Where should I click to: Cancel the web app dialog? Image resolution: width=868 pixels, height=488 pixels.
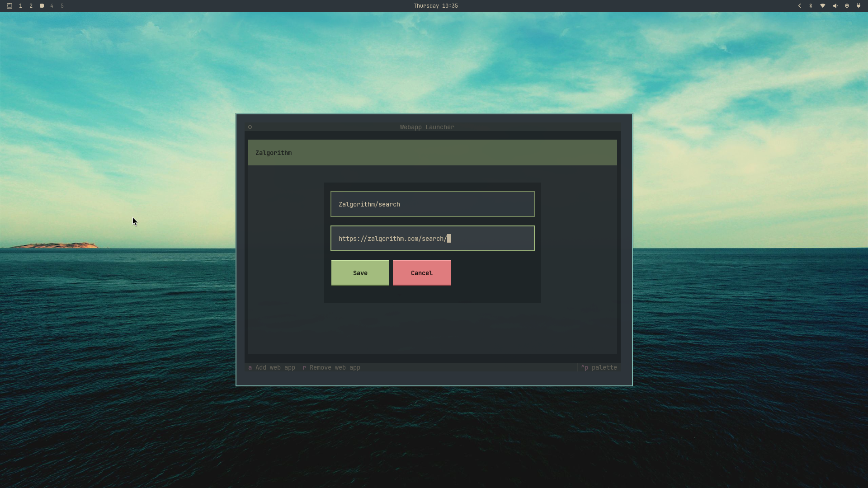tap(421, 272)
